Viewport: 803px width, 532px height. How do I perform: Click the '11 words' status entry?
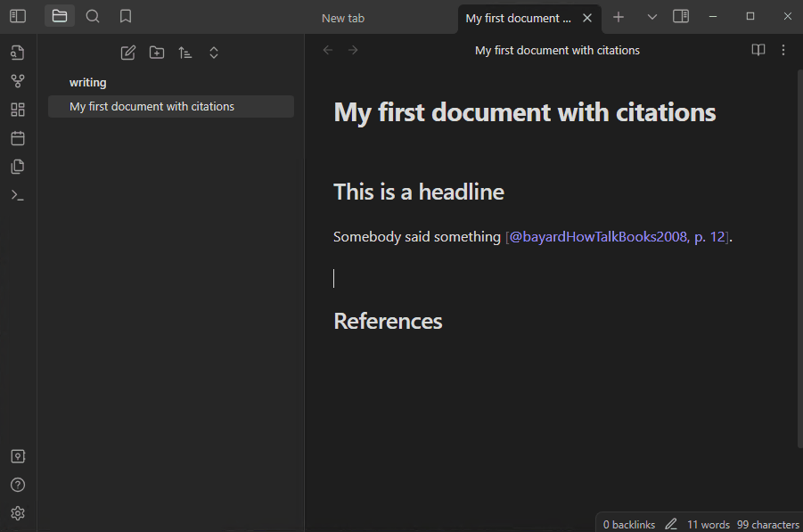click(x=709, y=525)
